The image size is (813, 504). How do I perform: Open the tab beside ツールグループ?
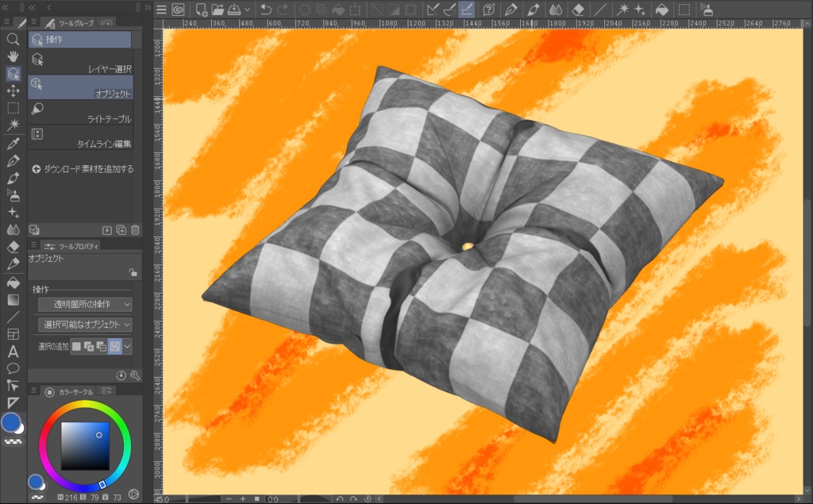point(106,23)
